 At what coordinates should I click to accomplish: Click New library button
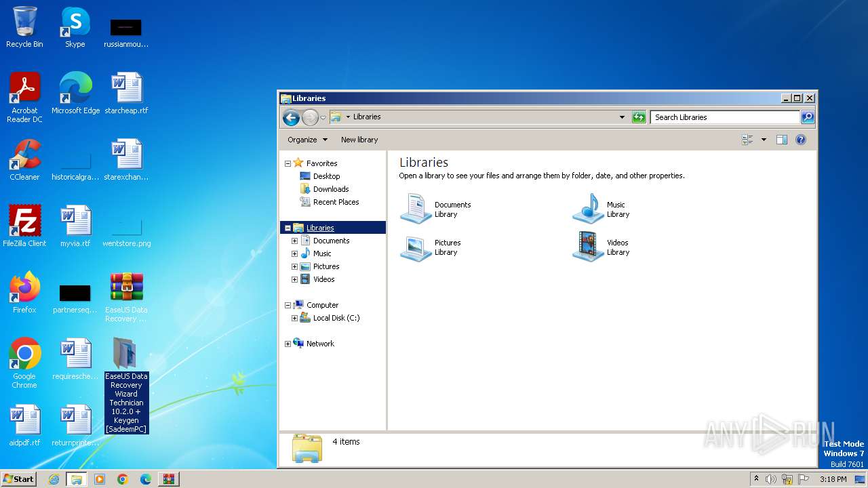coord(359,140)
